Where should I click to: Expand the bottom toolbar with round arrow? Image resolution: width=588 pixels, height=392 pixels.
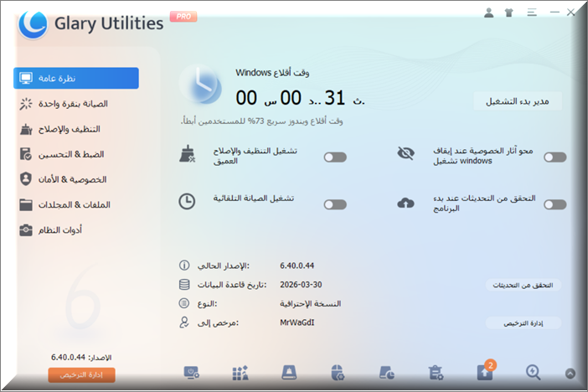570,374
